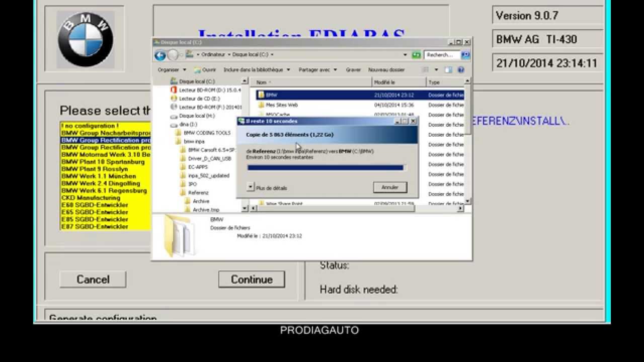Select E87 SGBD-Entwickler configuration
This screenshot has height=362, width=644.
point(106,227)
